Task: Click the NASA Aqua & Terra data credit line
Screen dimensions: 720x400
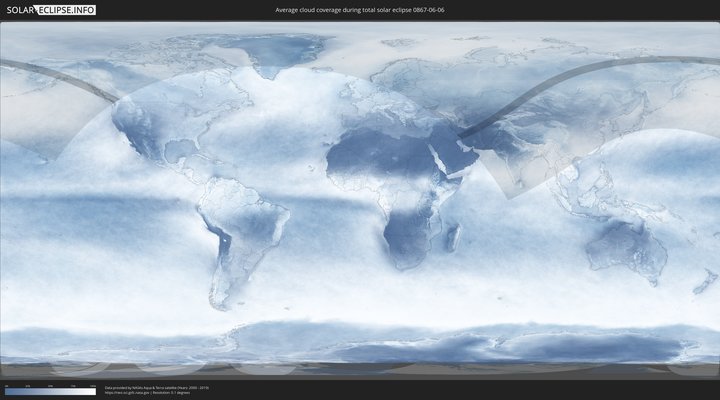Action: pyautogui.click(x=157, y=388)
